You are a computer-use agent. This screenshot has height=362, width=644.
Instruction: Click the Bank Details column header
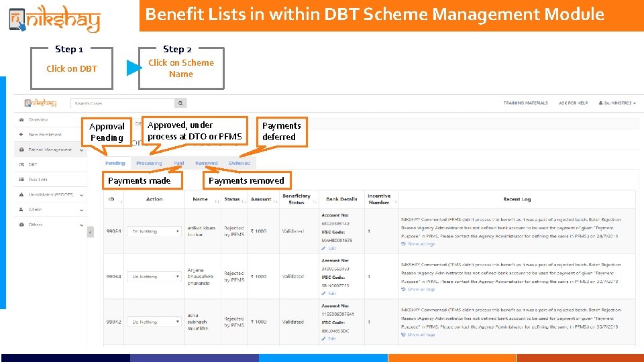tap(341, 199)
